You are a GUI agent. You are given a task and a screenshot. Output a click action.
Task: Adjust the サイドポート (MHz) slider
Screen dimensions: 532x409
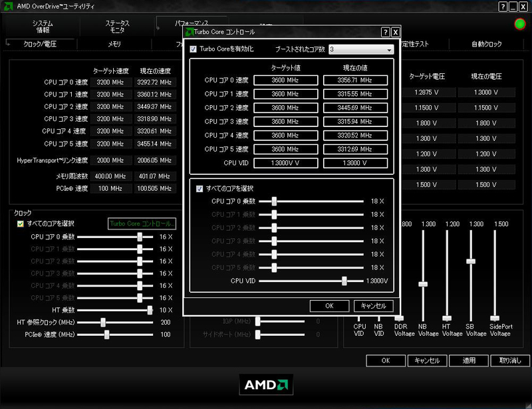click(x=258, y=335)
